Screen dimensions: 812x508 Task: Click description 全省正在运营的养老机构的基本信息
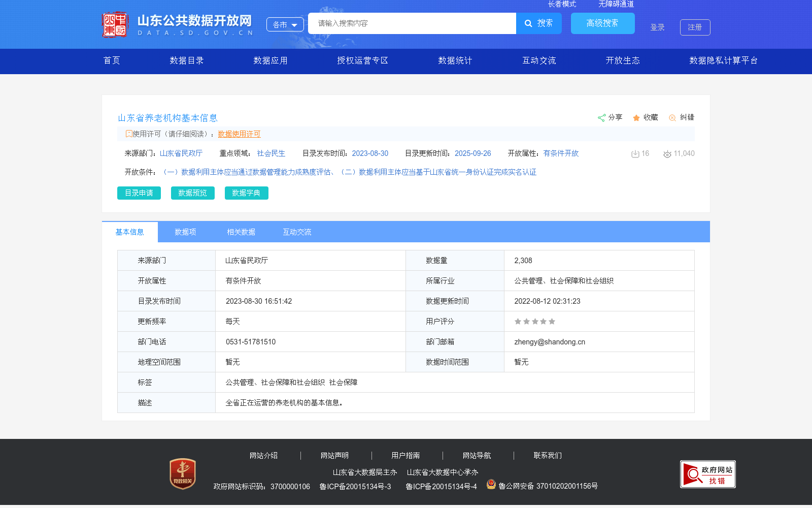click(x=284, y=403)
